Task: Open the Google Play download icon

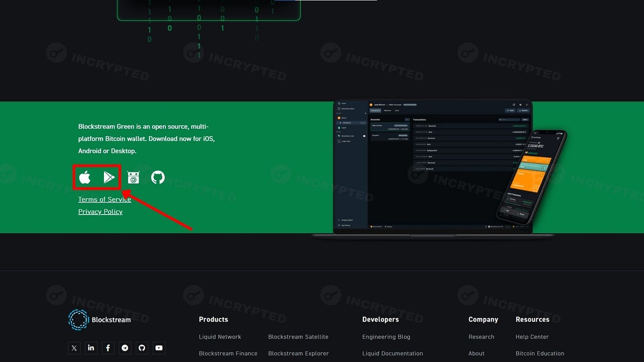Action: 109,177
